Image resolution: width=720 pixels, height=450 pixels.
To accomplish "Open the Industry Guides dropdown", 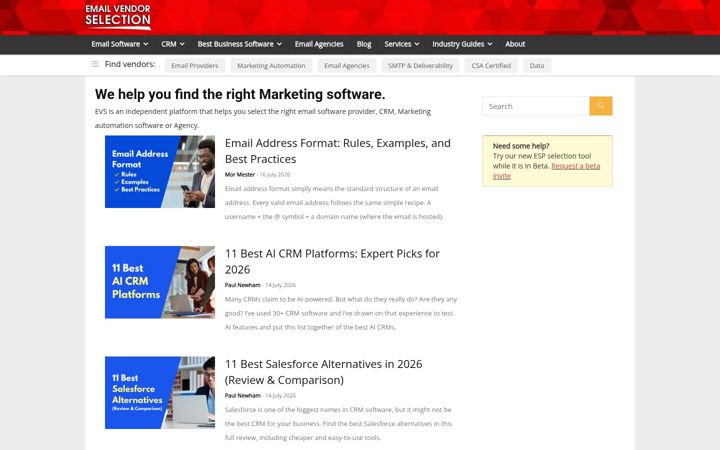I will tap(462, 44).
